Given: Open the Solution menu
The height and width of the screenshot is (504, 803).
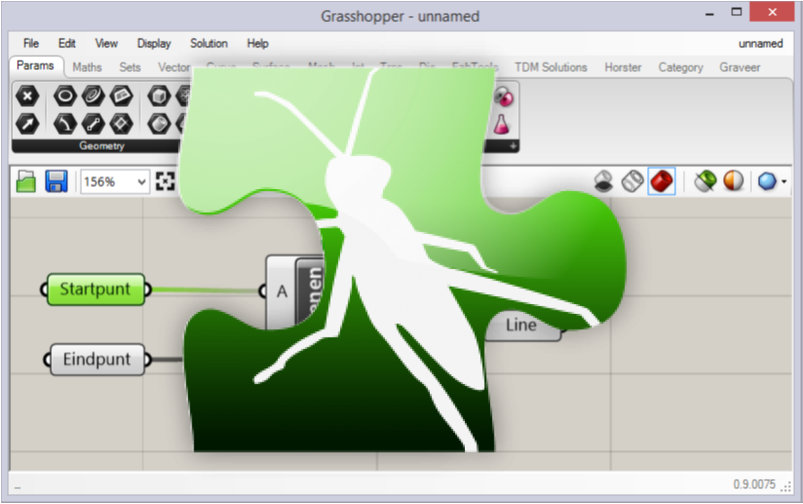Looking at the screenshot, I should 209,44.
